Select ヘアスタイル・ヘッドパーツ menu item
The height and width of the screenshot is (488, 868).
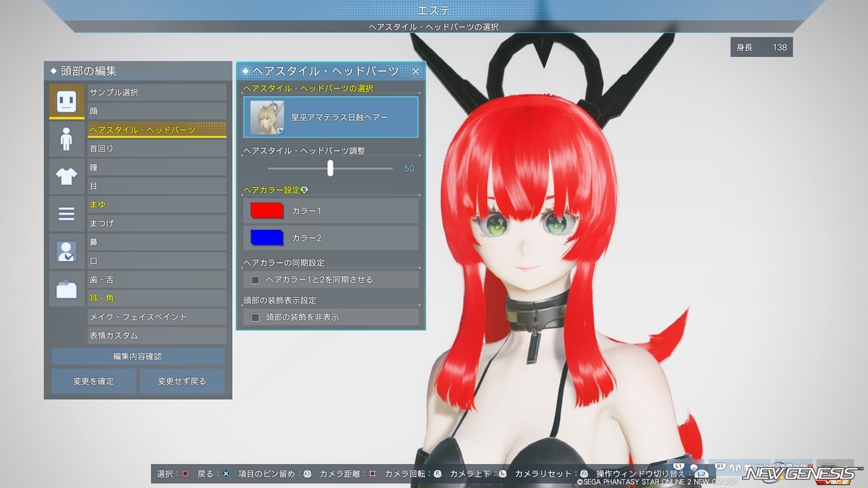157,129
